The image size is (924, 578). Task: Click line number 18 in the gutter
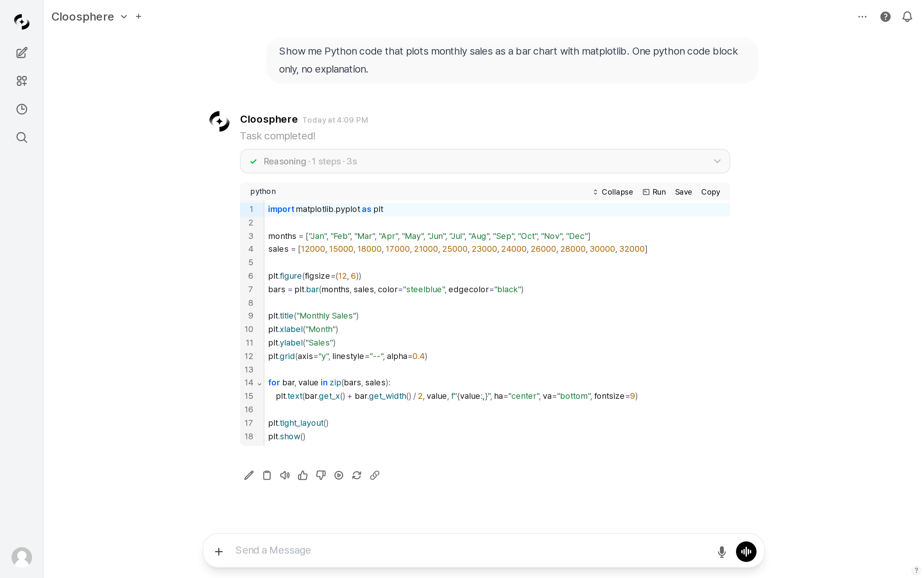pyautogui.click(x=249, y=437)
